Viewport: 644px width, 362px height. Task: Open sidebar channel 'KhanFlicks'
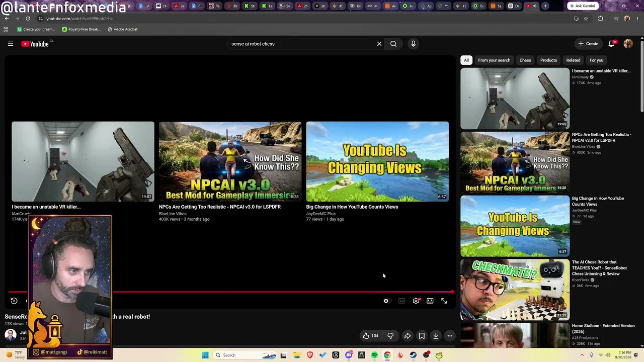581,280
